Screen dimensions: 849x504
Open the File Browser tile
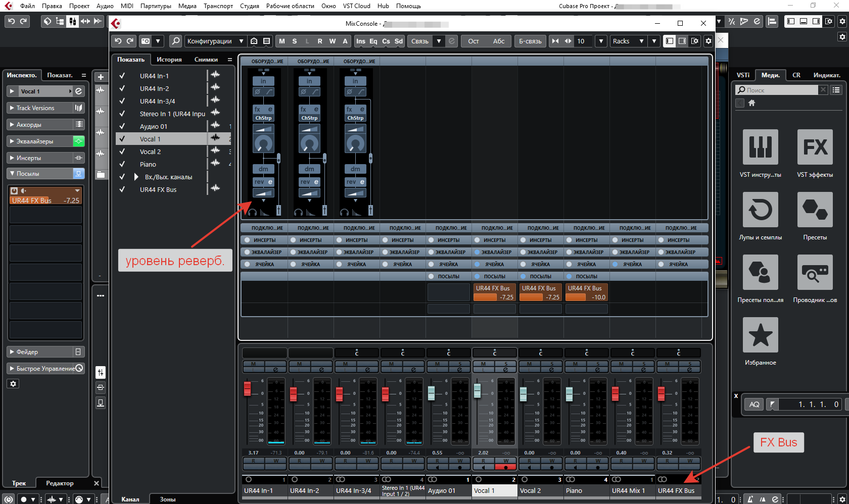pos(815,272)
